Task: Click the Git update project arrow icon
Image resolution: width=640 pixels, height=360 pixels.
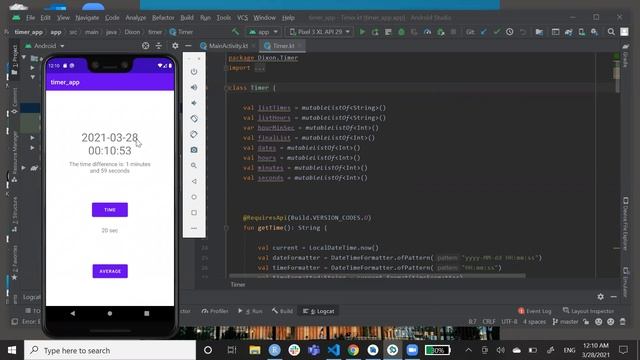Action: pos(483,32)
